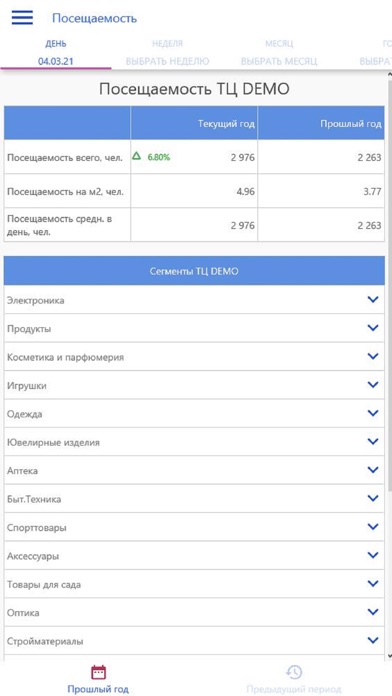Expand the Спорттовары chevron

(x=373, y=527)
